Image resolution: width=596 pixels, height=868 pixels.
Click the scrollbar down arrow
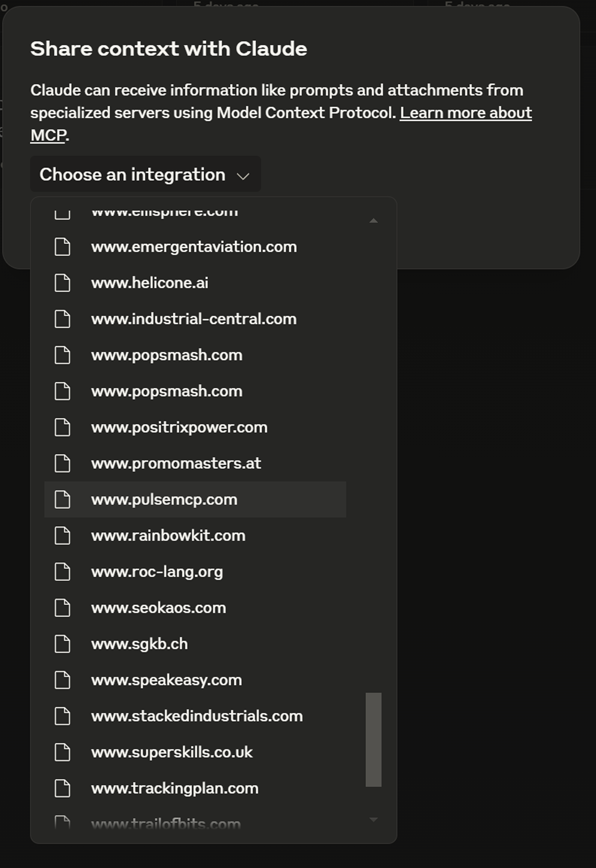pyautogui.click(x=373, y=819)
